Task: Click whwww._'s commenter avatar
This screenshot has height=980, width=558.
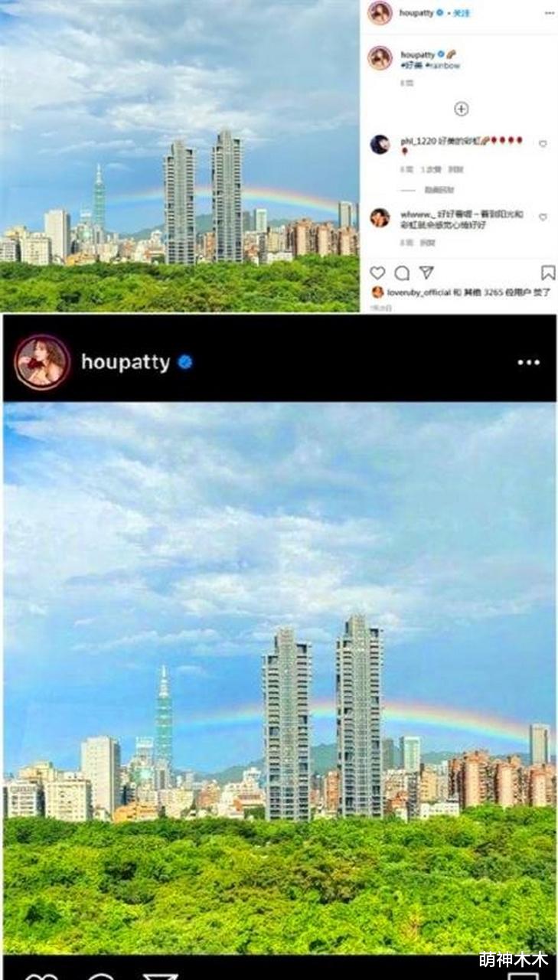Action: [x=380, y=217]
